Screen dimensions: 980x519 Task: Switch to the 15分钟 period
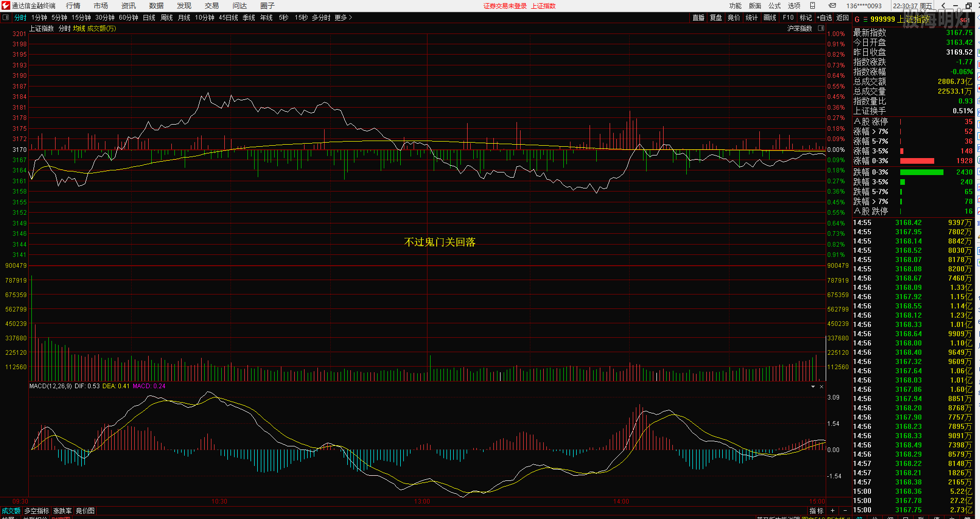81,18
